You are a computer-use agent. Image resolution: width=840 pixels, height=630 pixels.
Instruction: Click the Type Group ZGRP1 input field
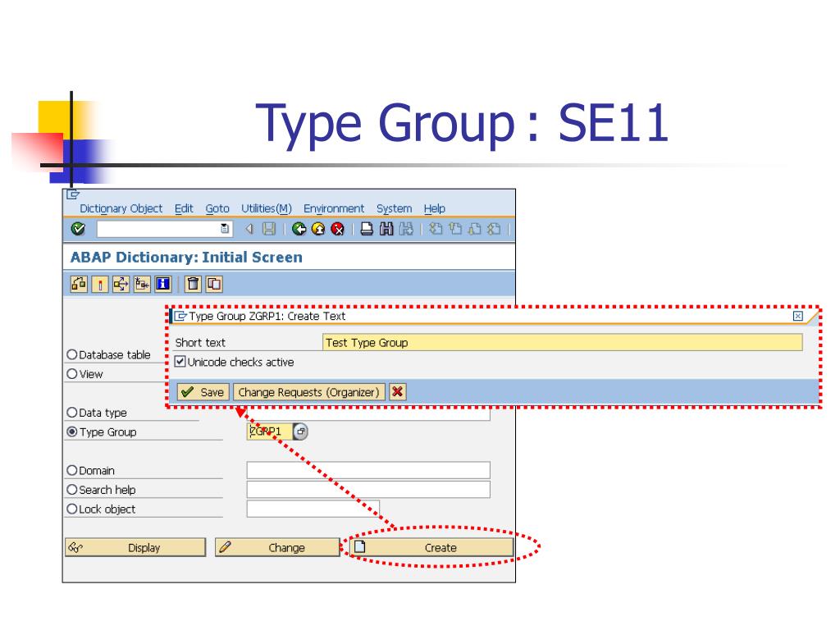tap(269, 431)
